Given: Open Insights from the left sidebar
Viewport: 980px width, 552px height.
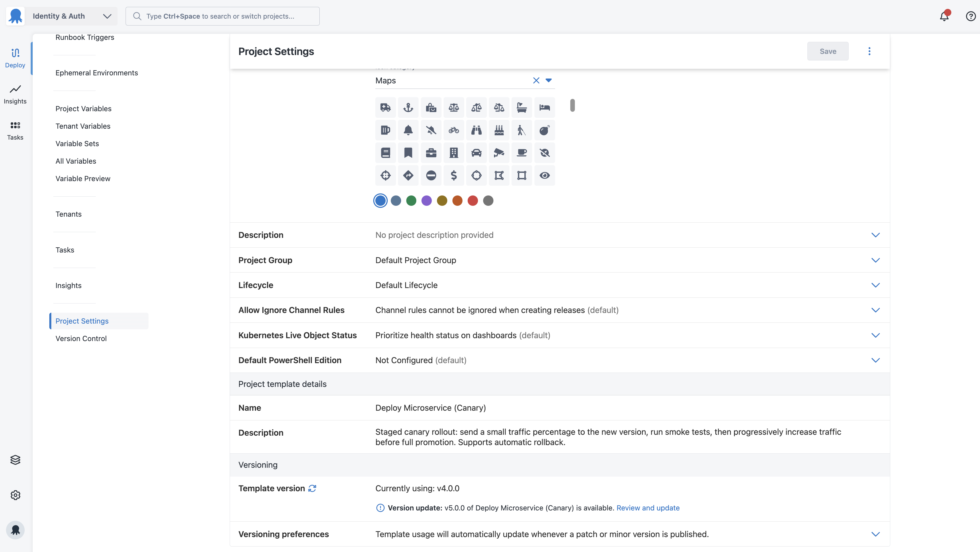Looking at the screenshot, I should click(x=15, y=94).
